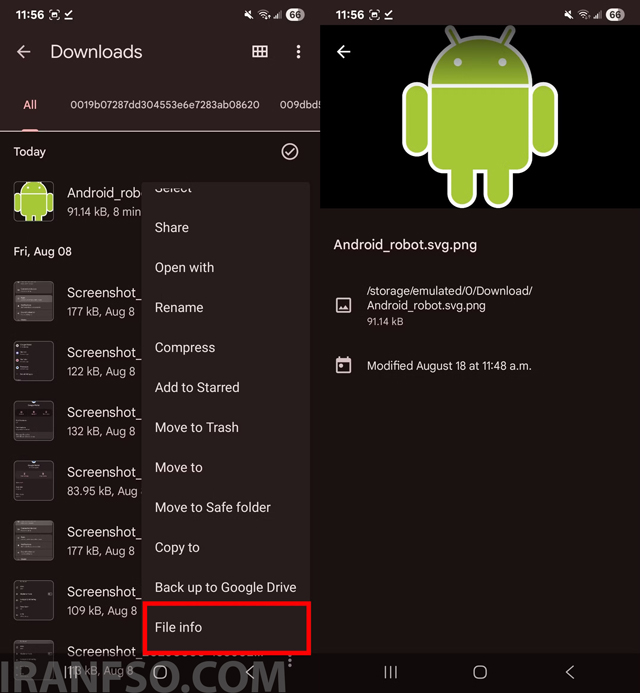Screen dimensions: 640x693
Task: Tap the calendar modified-date icon
Action: click(343, 365)
